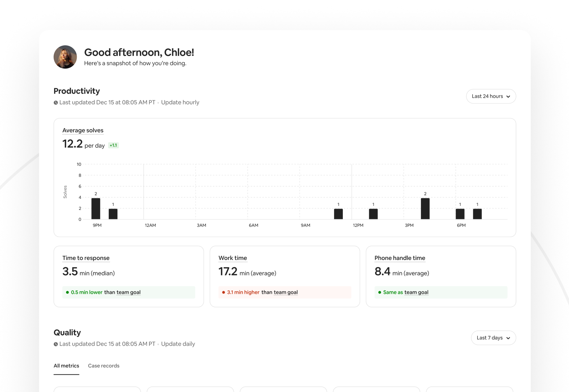
Task: Click the 0.5 min lower status text
Action: click(x=87, y=292)
